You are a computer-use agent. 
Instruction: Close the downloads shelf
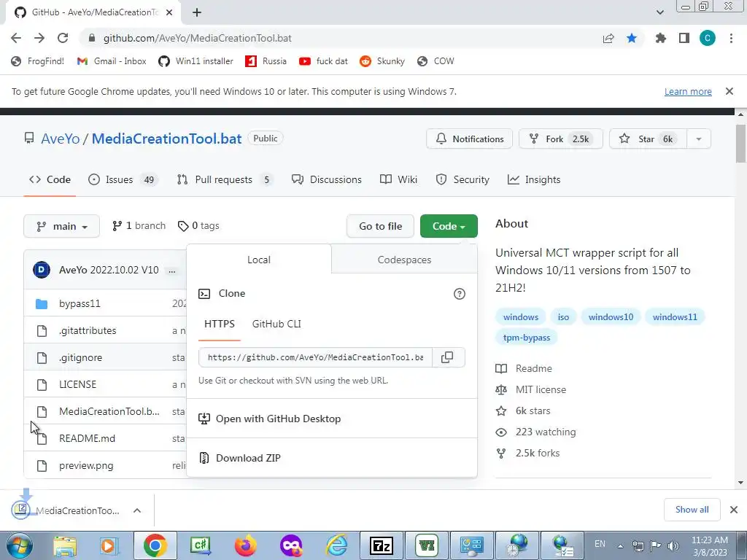click(734, 510)
